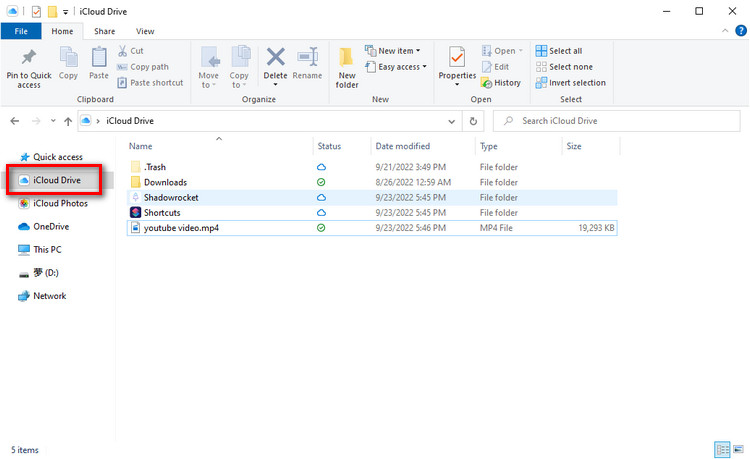Click the Rename ribbon button
750x459 pixels.
coord(307,64)
